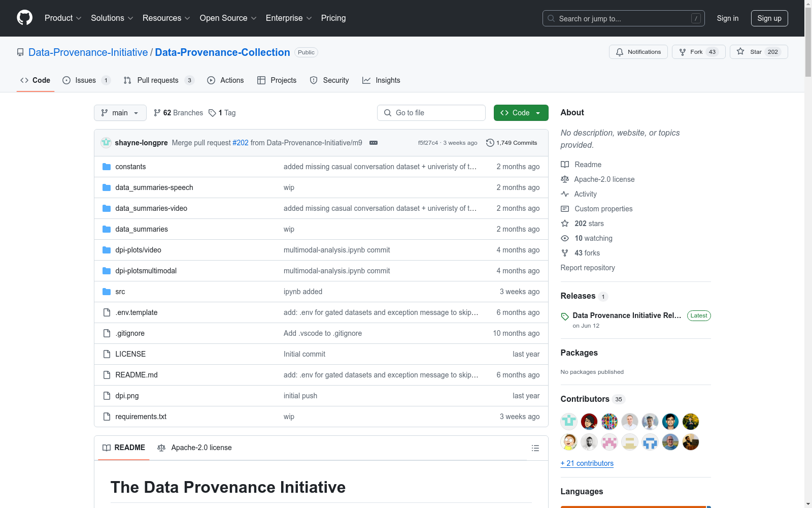The height and width of the screenshot is (508, 812).
Task: Switch to the Issues tab
Action: coord(86,80)
